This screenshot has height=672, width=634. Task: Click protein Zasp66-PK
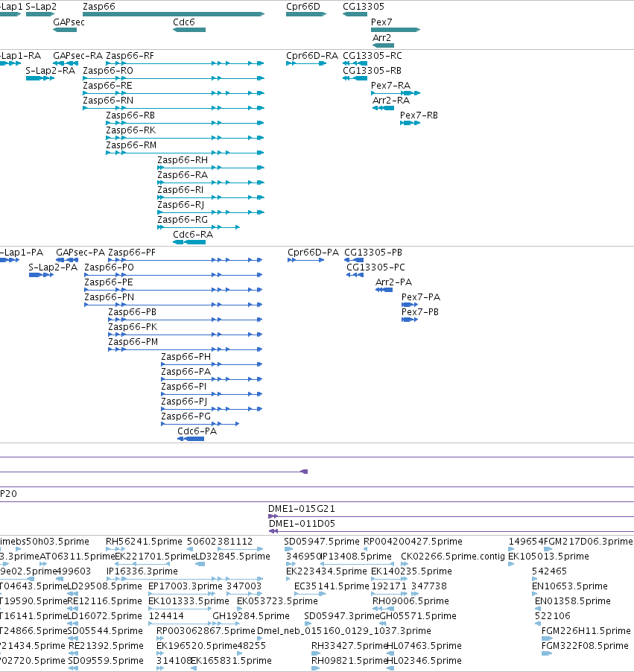[133, 326]
